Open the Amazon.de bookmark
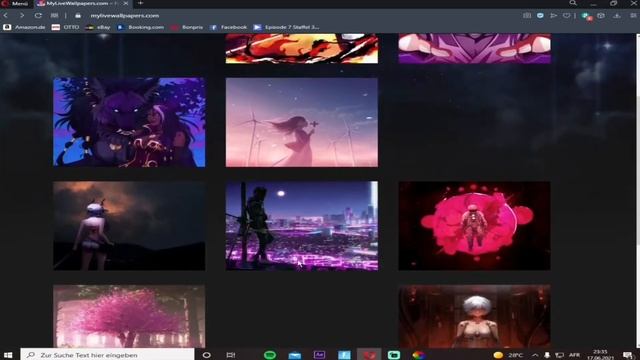This screenshot has width=640, height=360. (x=24, y=27)
